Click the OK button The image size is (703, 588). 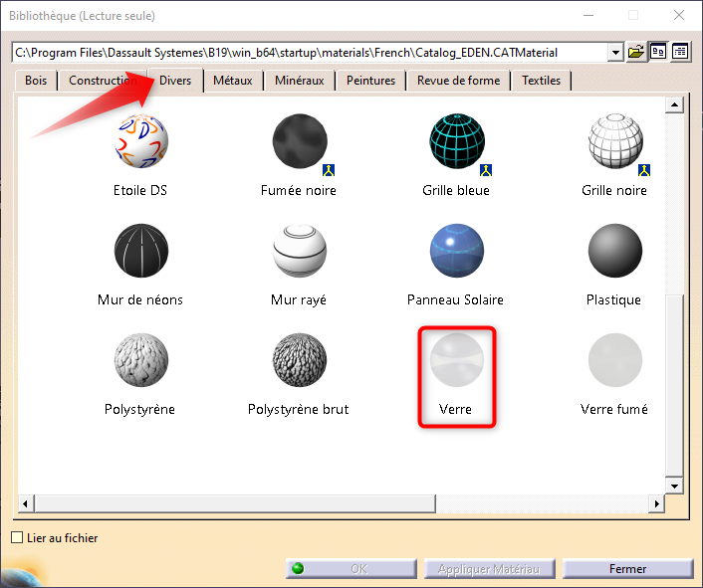click(351, 569)
